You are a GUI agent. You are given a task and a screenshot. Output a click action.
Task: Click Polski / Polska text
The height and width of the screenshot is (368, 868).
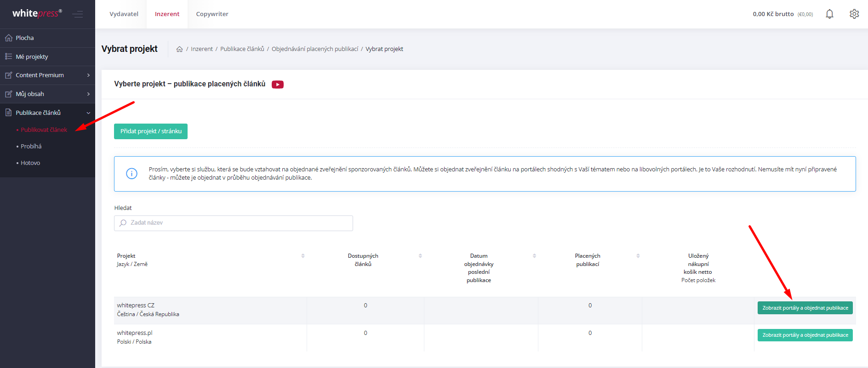tap(134, 342)
